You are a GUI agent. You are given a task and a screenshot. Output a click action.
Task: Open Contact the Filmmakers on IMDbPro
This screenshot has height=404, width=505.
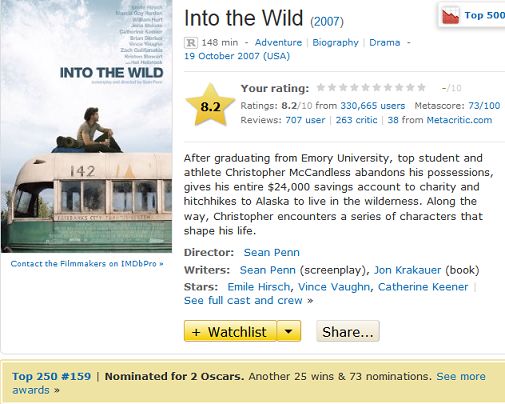(x=87, y=264)
